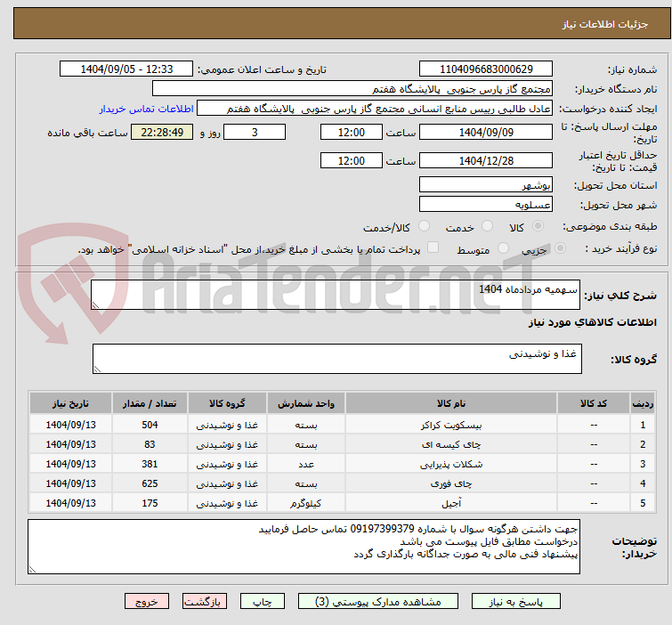This screenshot has width=672, height=625.
Task: Click the بازگشت back button
Action: click(205, 602)
